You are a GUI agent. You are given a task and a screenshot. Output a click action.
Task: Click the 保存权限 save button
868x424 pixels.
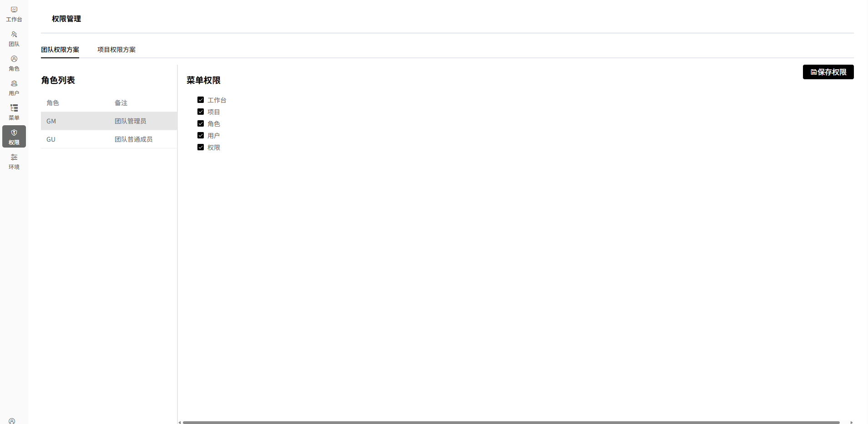pyautogui.click(x=828, y=72)
